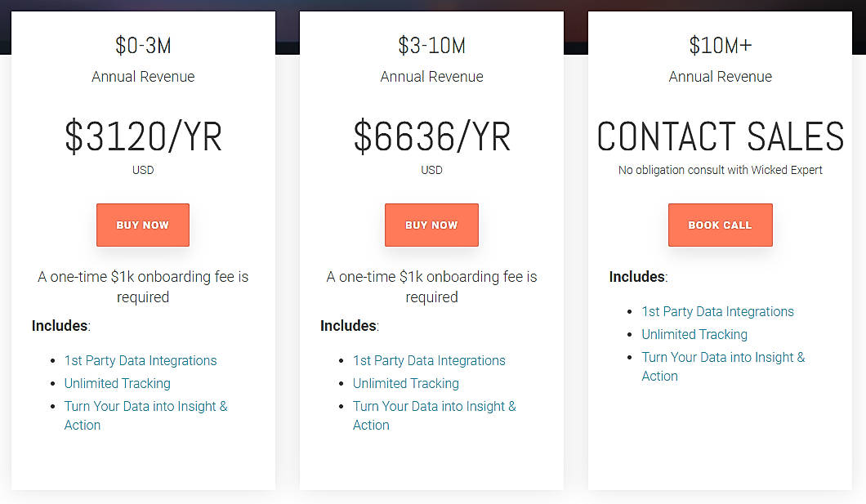Click the CONTACT SALES heading
866x504 pixels.
click(720, 137)
